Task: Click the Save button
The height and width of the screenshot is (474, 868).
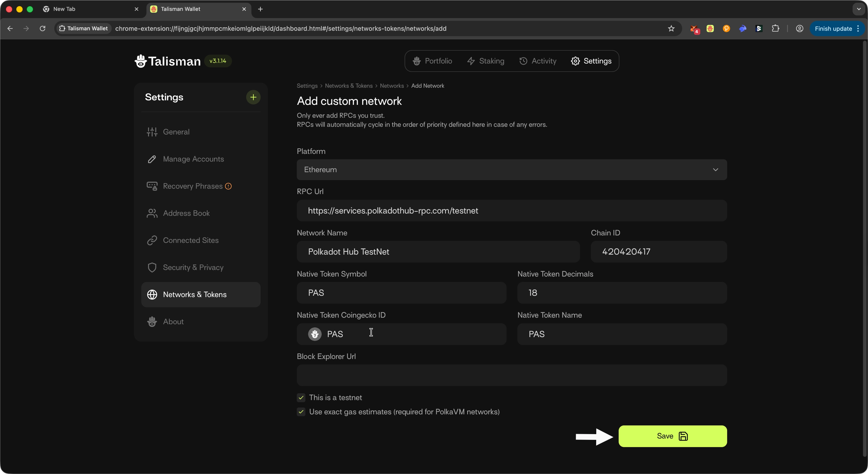Action: [672, 436]
